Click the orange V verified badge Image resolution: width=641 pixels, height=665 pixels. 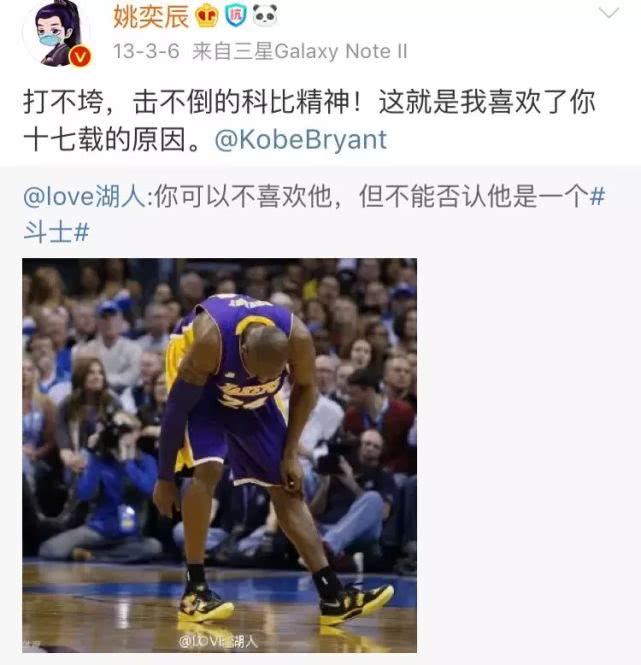click(80, 57)
